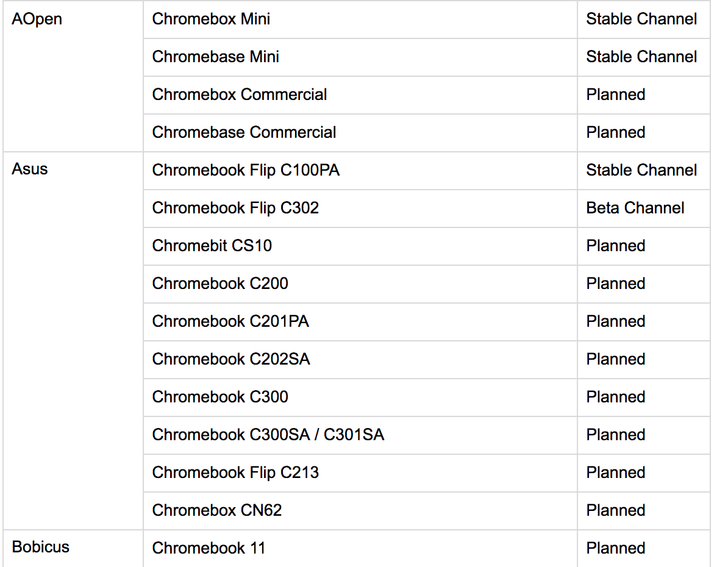
Task: Click the Chromebook C300SA / C301SA cell
Action: (x=268, y=435)
